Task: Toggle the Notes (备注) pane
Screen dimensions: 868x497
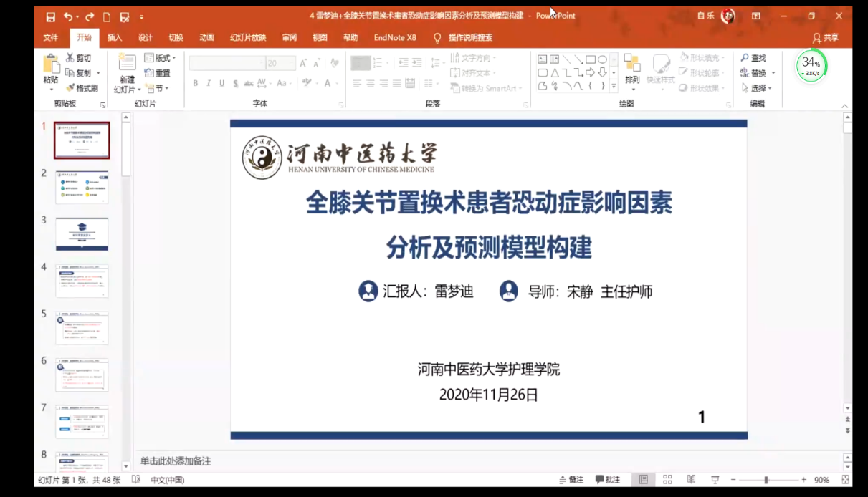Action: [571, 480]
